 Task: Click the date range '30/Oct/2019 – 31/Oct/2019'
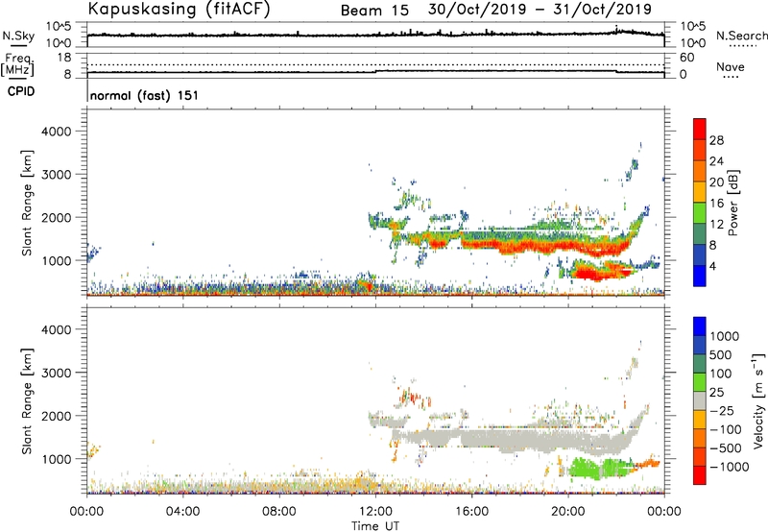pos(540,10)
